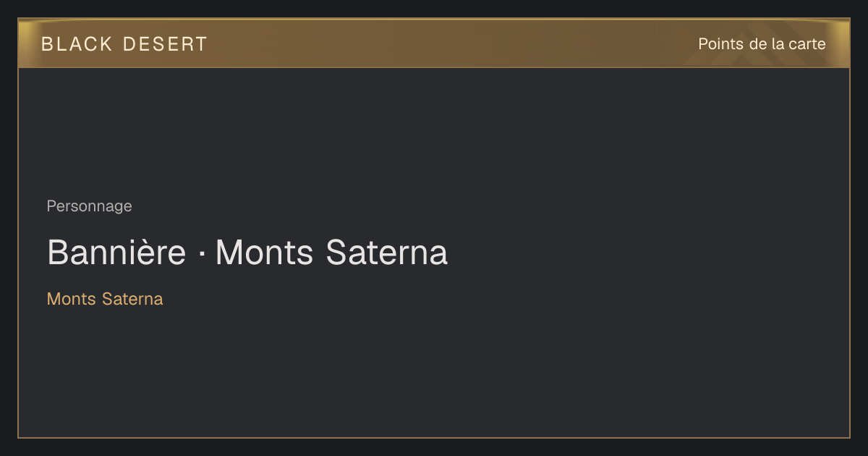Select the Personnage category label

coord(90,206)
